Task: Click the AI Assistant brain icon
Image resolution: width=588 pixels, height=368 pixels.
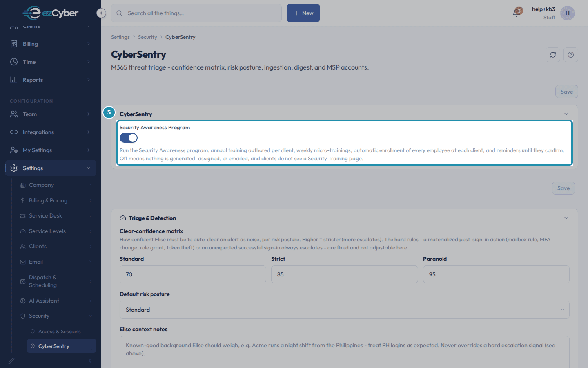Action: click(x=23, y=301)
